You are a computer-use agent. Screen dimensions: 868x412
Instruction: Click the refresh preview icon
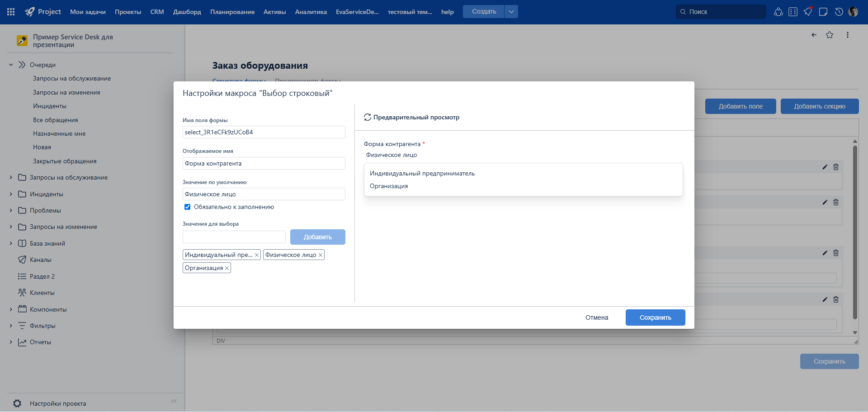click(368, 117)
